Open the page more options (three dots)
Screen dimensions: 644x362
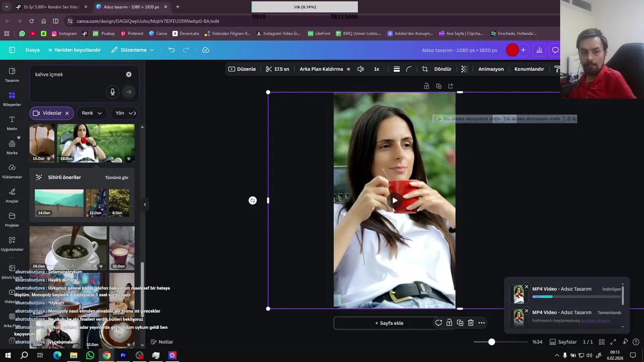click(x=481, y=323)
